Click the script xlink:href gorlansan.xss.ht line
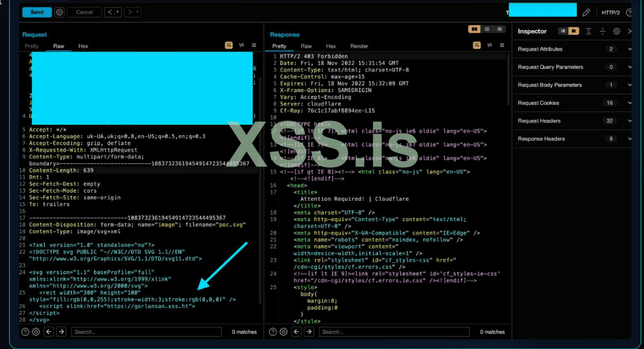The height and width of the screenshot is (349, 644). (117, 306)
